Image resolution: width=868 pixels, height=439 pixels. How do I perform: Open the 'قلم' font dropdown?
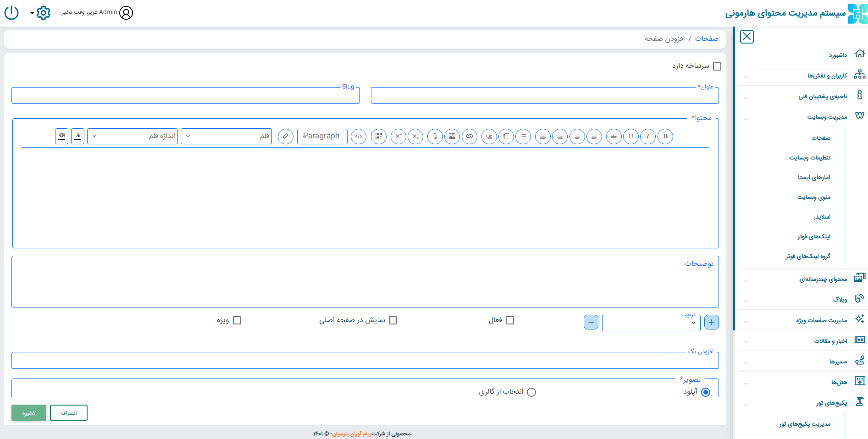pos(226,136)
